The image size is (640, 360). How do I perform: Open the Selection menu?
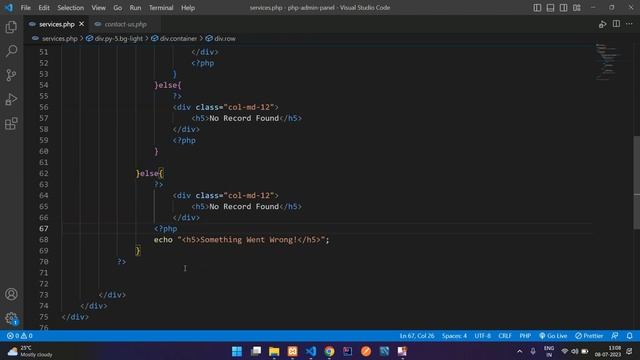point(71,7)
